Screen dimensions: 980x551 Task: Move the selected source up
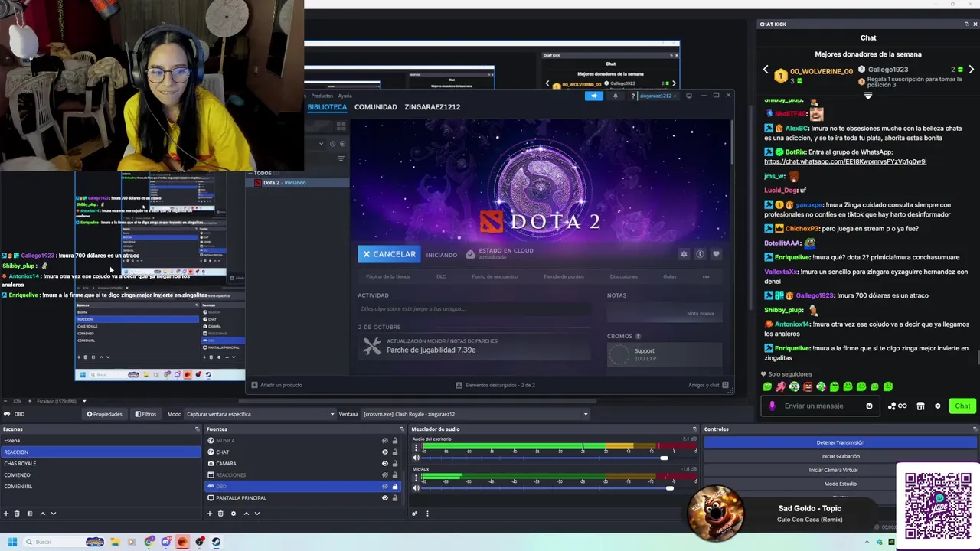coord(246,514)
